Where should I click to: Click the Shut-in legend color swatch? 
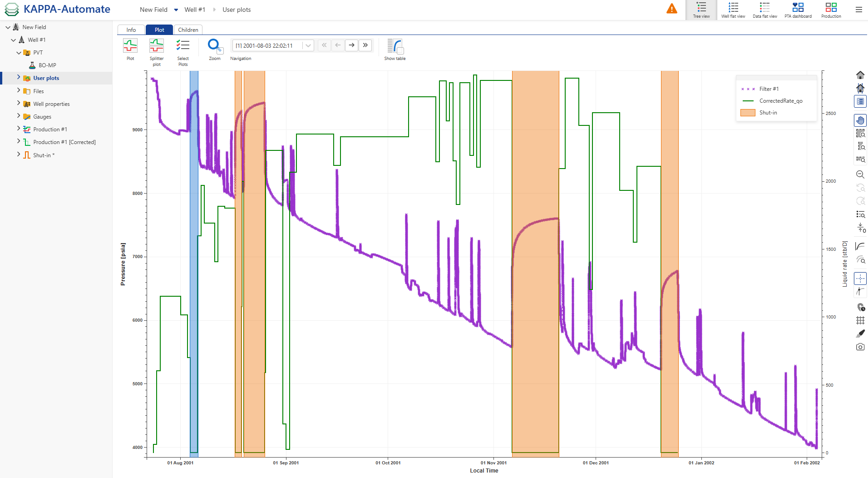[747, 113]
